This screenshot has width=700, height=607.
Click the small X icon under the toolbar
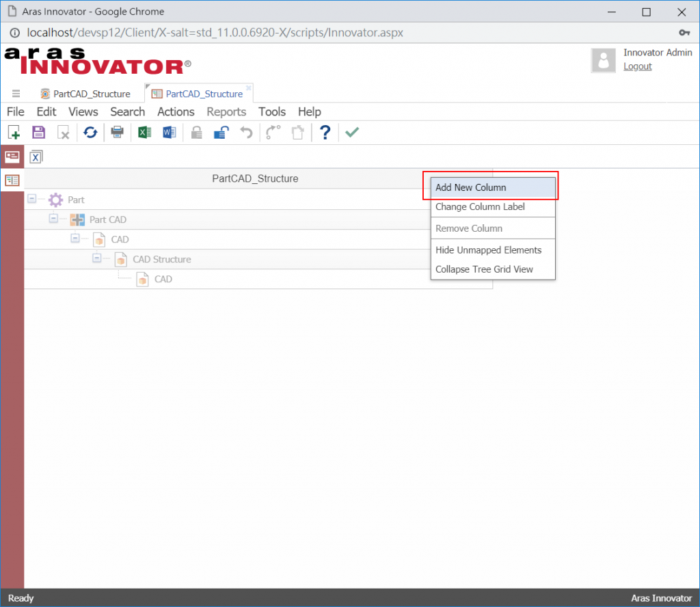pos(36,157)
